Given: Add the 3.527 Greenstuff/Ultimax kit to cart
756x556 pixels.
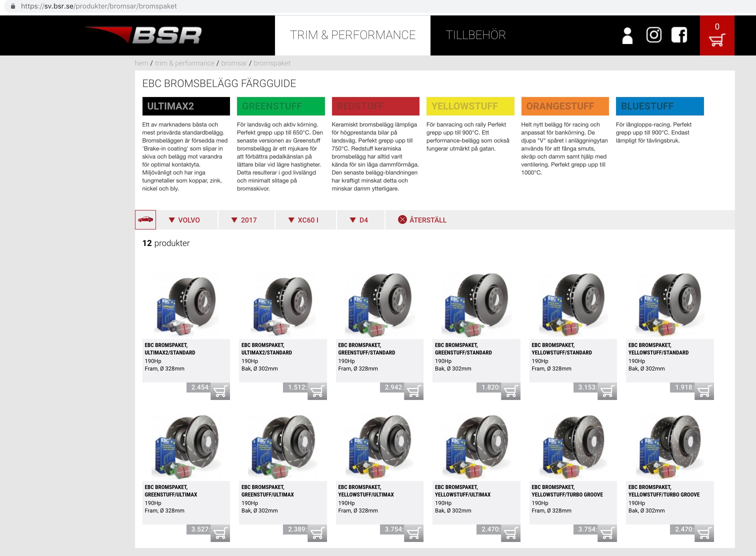Looking at the screenshot, I should click(220, 533).
